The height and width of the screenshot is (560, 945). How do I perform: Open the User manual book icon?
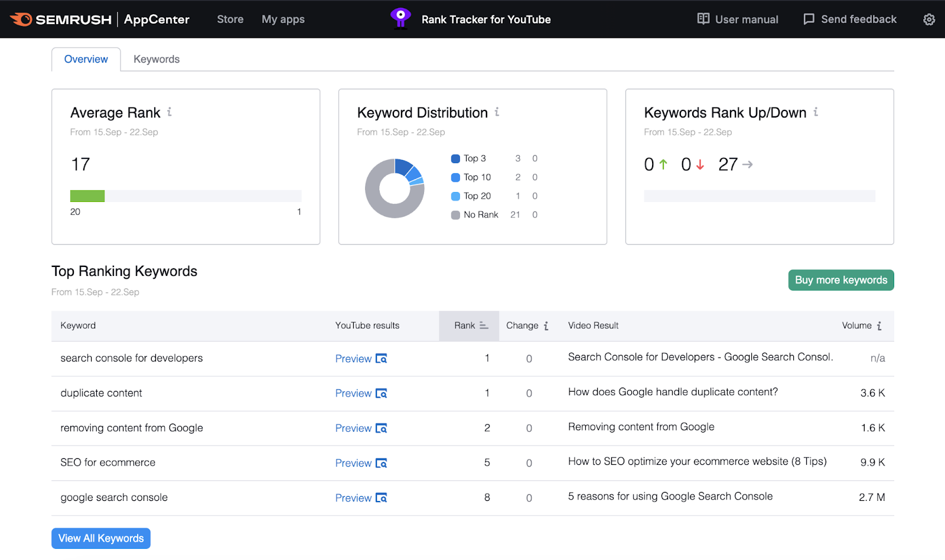point(703,19)
